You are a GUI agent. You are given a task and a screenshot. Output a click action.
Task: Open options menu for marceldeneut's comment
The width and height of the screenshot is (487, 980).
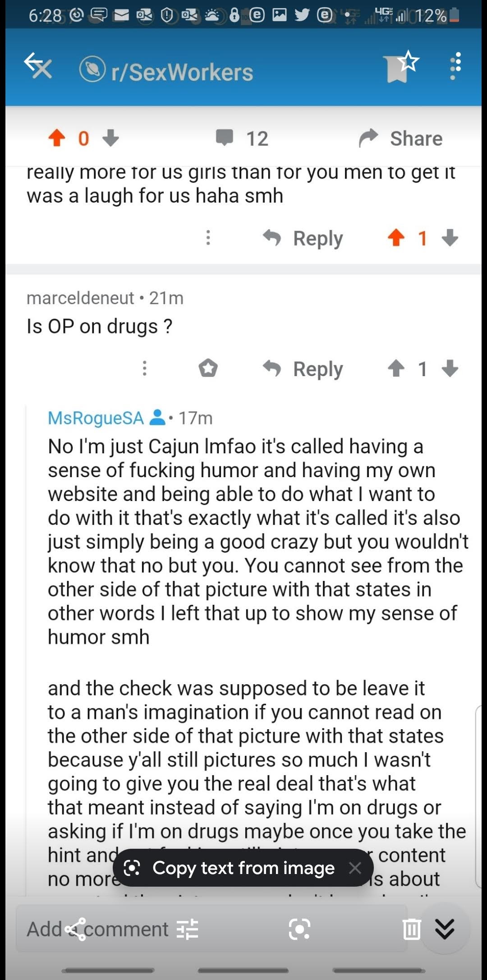click(144, 368)
